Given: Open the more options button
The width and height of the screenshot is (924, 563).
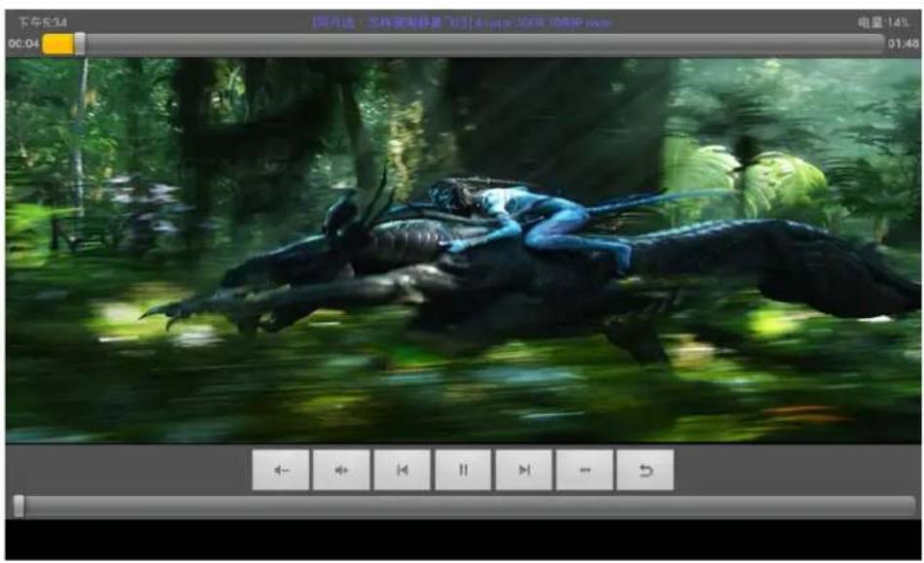Looking at the screenshot, I should click(585, 470).
